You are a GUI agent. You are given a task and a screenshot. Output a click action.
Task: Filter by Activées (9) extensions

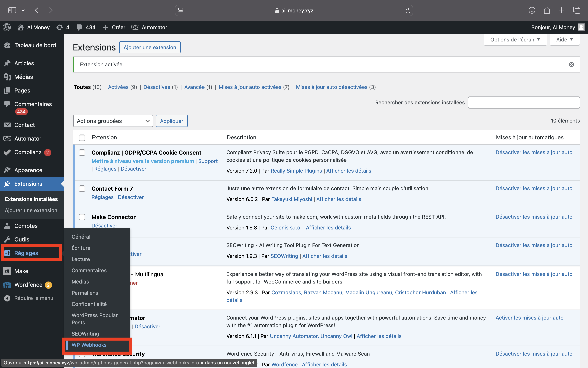click(122, 87)
